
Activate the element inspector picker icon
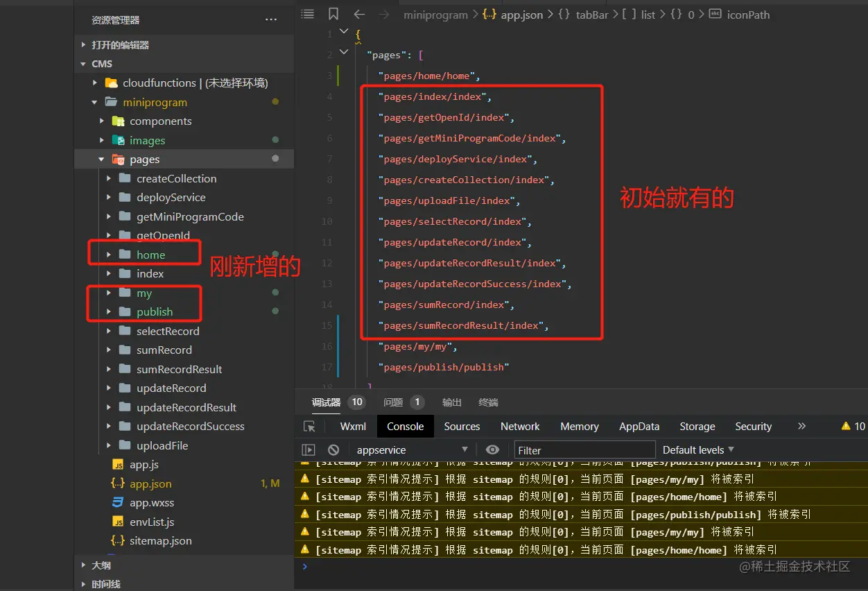pos(310,427)
